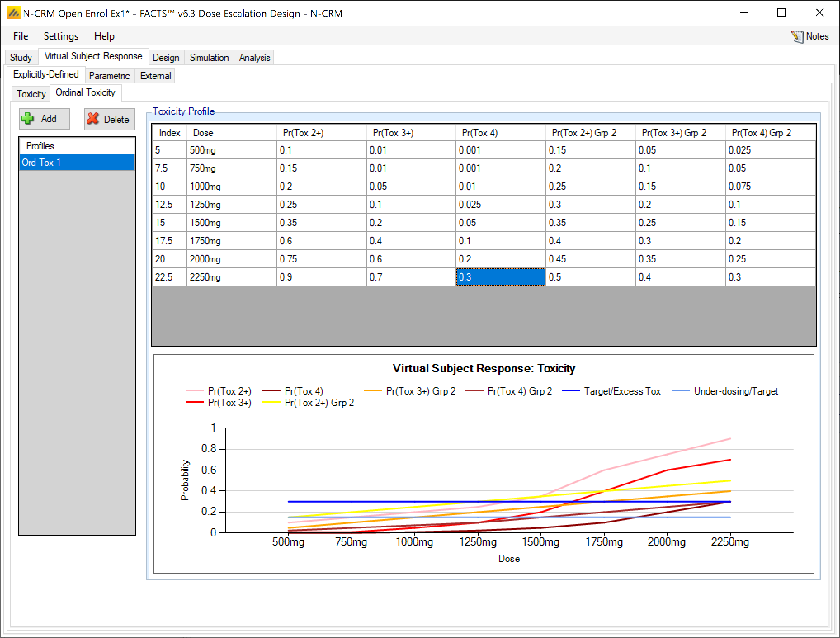Open the Settings menu

point(61,36)
